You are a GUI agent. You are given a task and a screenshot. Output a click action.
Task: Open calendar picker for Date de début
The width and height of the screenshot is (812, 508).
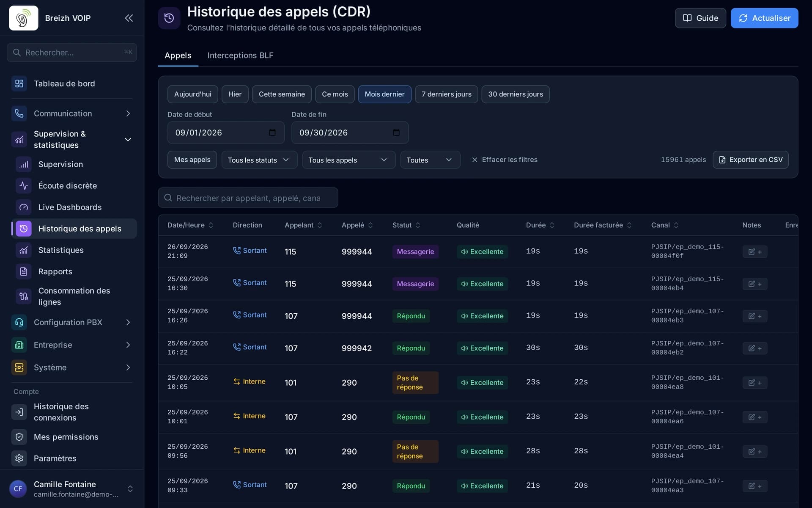(x=272, y=133)
